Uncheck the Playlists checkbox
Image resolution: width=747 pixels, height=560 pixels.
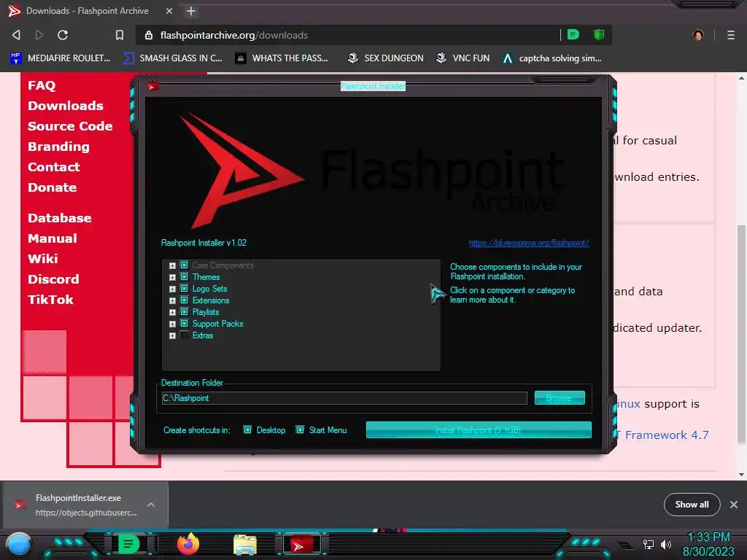pos(184,312)
